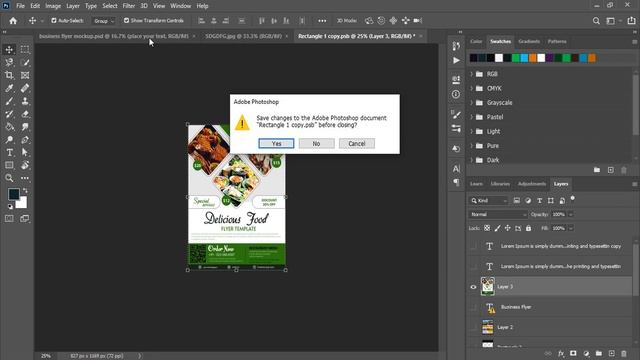Switch to the Gradients tab
This screenshot has width=640, height=360.
click(529, 41)
